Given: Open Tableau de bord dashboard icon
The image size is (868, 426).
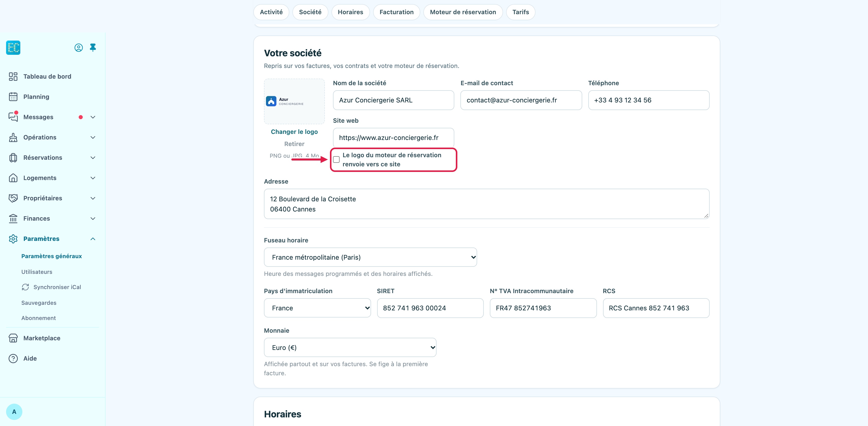Looking at the screenshot, I should 13,76.
